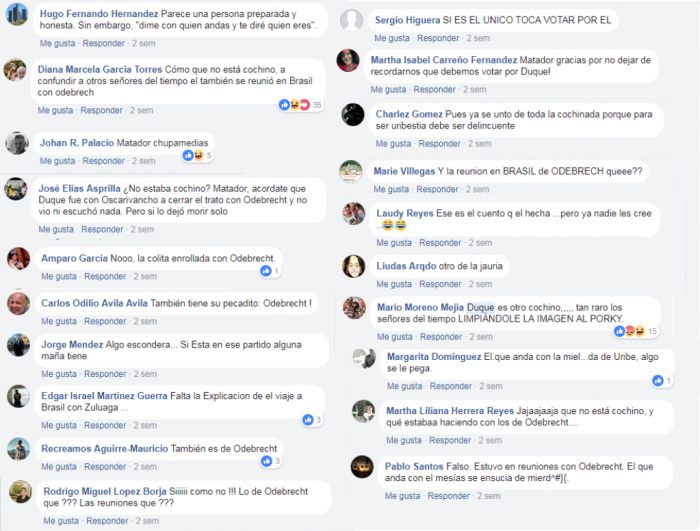Visit Charlez Gomez's profile link
700x531 pixels.
(x=409, y=114)
